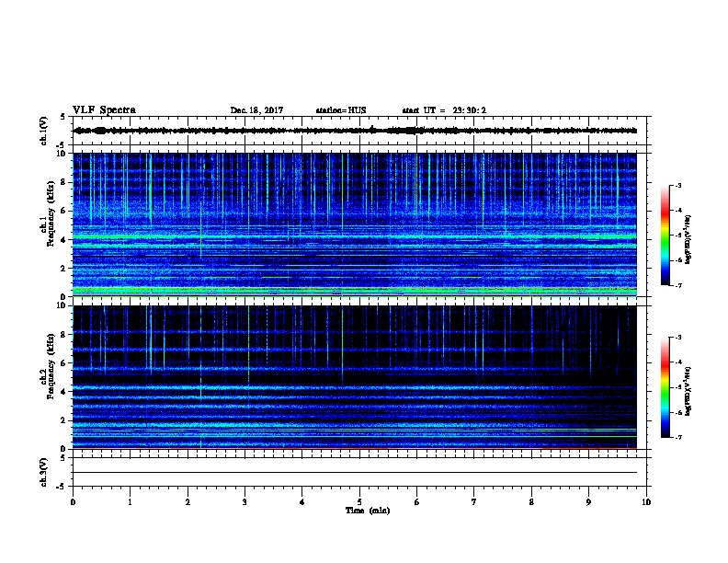Click time axis tick label '1'
728x563 pixels.
[130, 501]
